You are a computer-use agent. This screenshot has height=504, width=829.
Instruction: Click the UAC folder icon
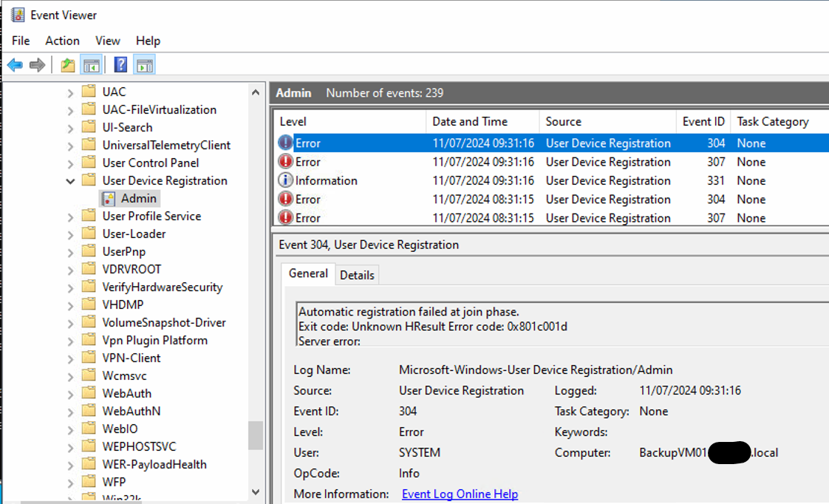pyautogui.click(x=89, y=91)
